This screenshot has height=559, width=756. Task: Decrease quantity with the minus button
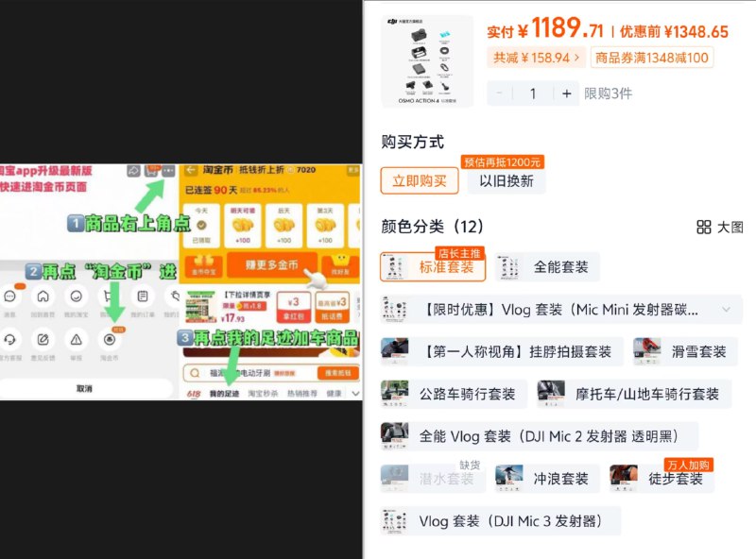pyautogui.click(x=500, y=93)
